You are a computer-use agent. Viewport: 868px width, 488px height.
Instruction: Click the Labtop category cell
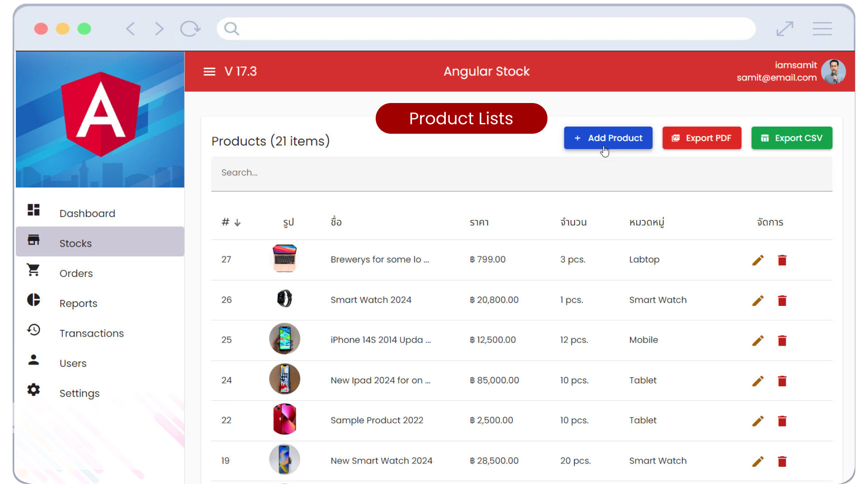tap(644, 260)
